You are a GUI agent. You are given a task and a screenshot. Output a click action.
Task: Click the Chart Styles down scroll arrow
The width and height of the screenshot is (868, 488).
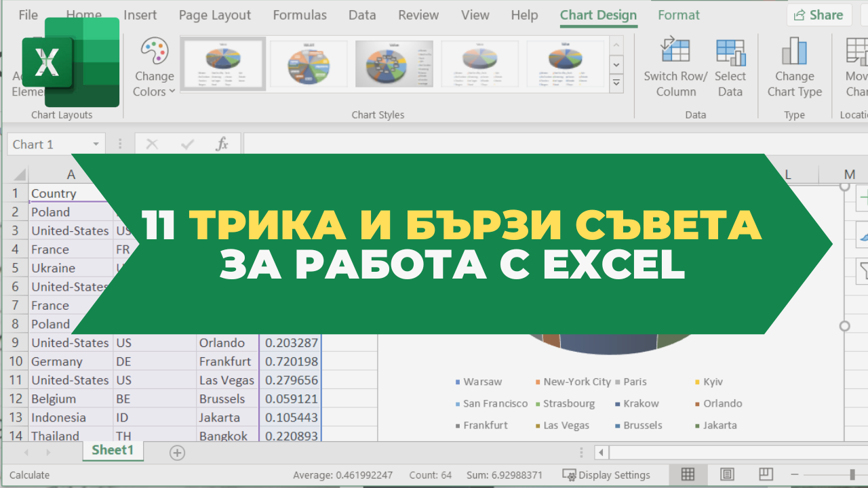(x=616, y=64)
